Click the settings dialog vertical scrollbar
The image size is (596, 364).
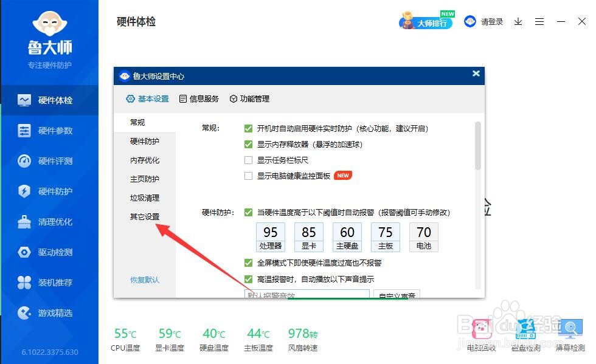[478, 145]
